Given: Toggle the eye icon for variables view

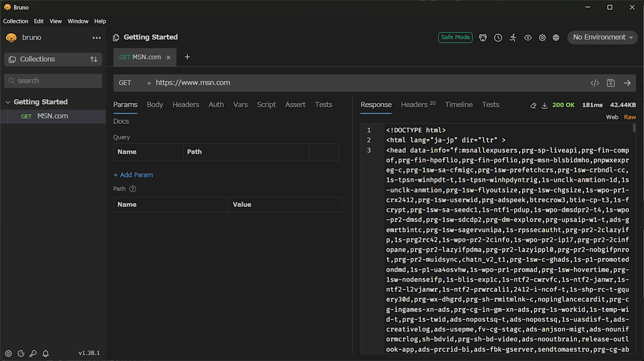Looking at the screenshot, I should click(528, 38).
